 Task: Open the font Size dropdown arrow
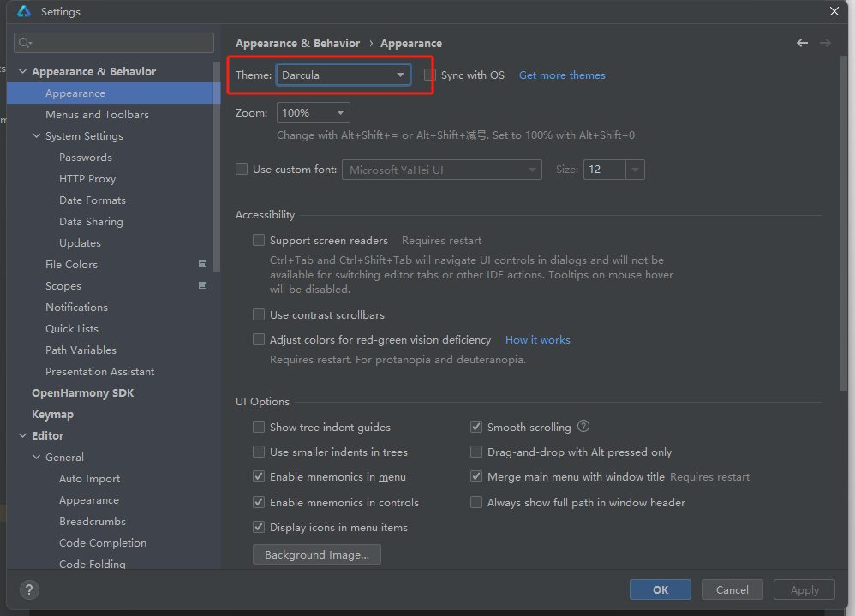pyautogui.click(x=635, y=170)
